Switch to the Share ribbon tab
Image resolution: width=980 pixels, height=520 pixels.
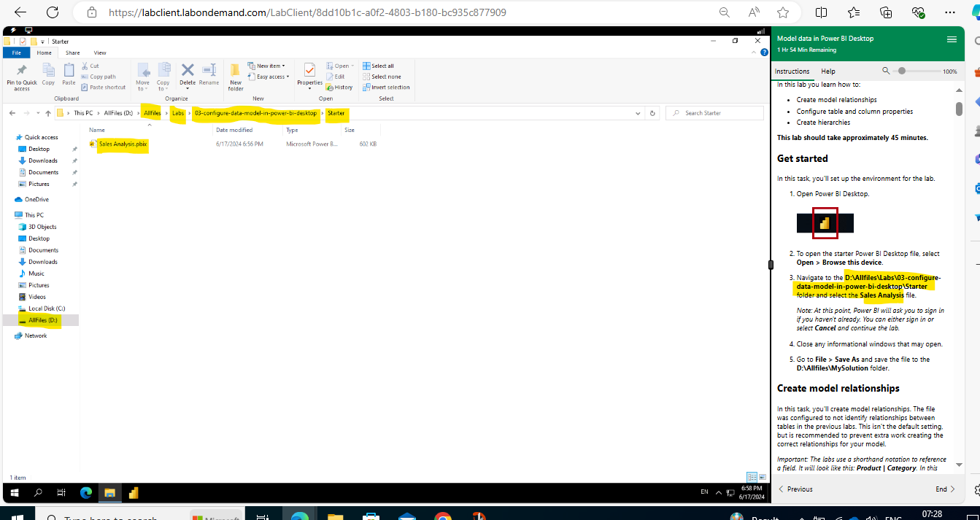coord(72,53)
